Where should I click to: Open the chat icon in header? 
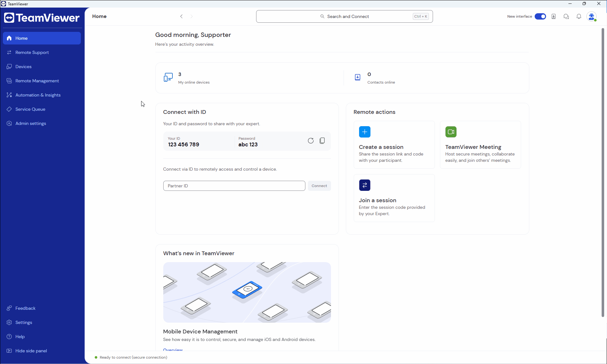tap(566, 16)
